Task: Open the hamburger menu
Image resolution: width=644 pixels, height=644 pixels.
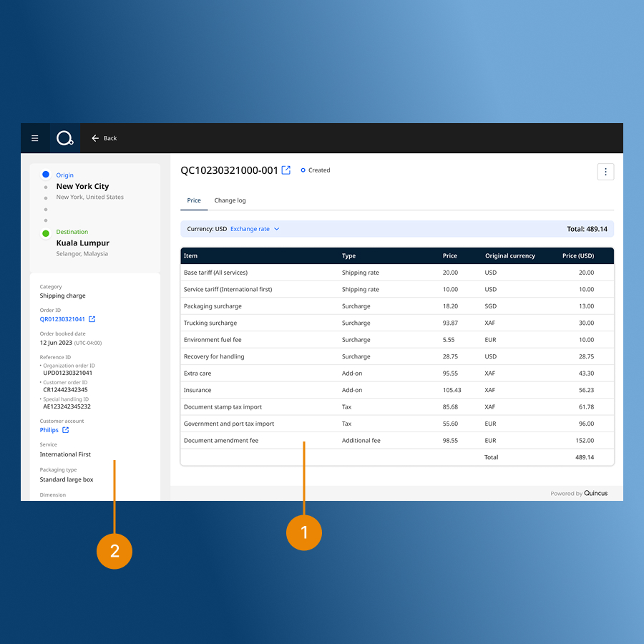Action: pyautogui.click(x=34, y=138)
